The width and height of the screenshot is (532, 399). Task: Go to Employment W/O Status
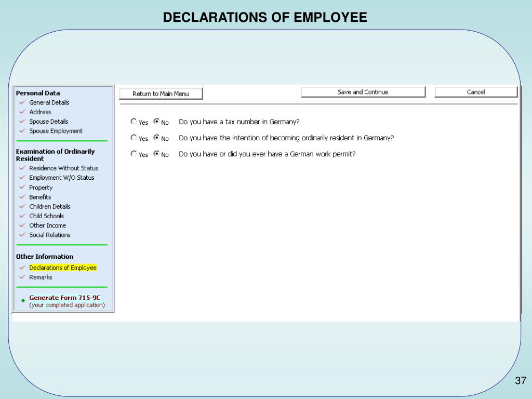(x=62, y=178)
